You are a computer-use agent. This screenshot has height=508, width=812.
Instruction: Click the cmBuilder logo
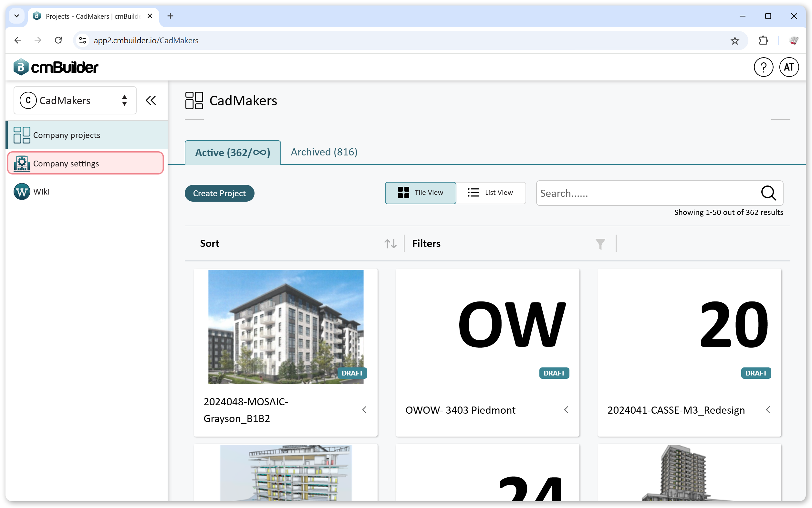pyautogui.click(x=56, y=67)
